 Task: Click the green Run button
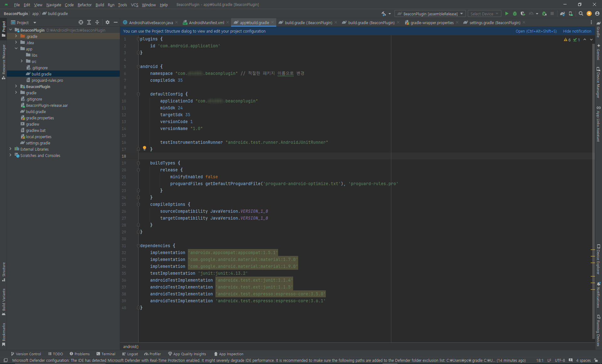pyautogui.click(x=507, y=14)
